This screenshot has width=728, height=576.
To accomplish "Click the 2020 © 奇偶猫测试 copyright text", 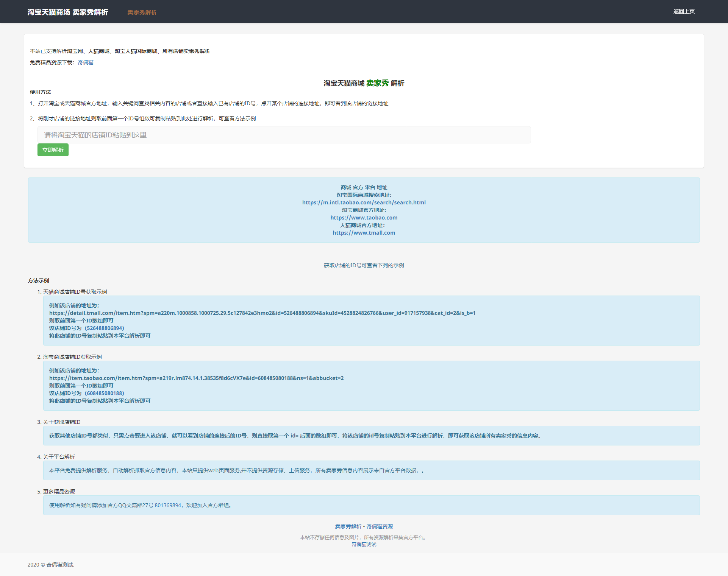I will click(51, 565).
